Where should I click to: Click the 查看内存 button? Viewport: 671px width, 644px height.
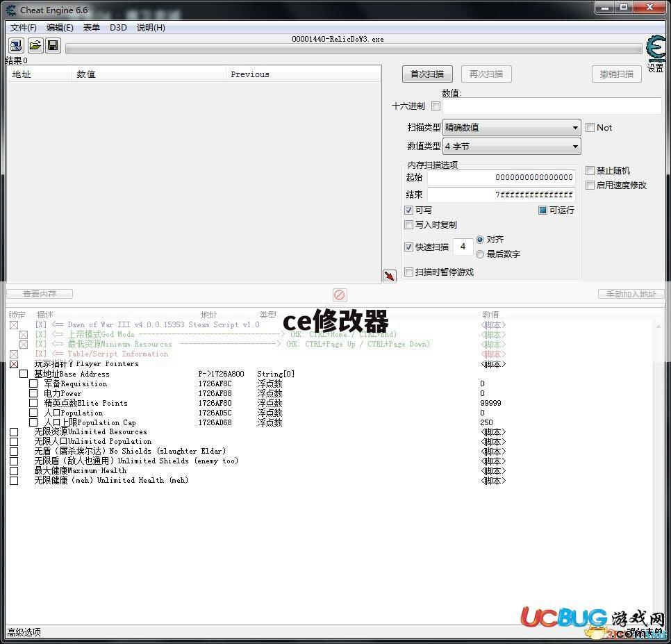pos(40,294)
